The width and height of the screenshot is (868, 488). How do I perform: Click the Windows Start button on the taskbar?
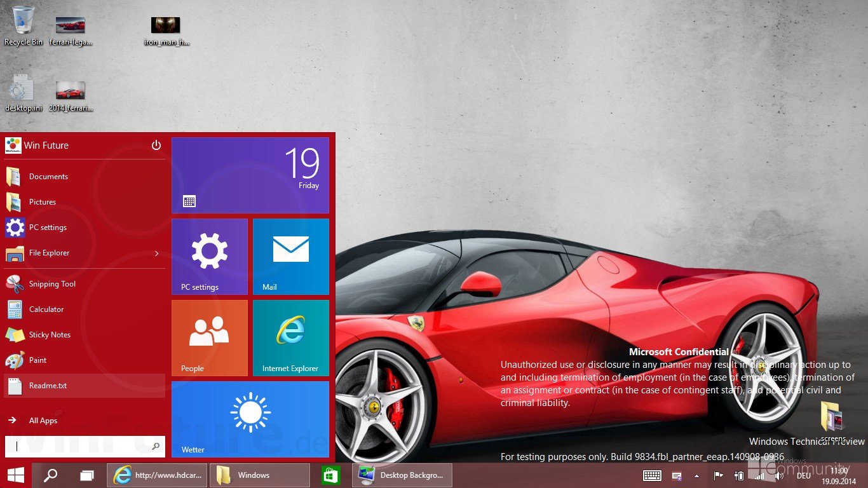15,475
